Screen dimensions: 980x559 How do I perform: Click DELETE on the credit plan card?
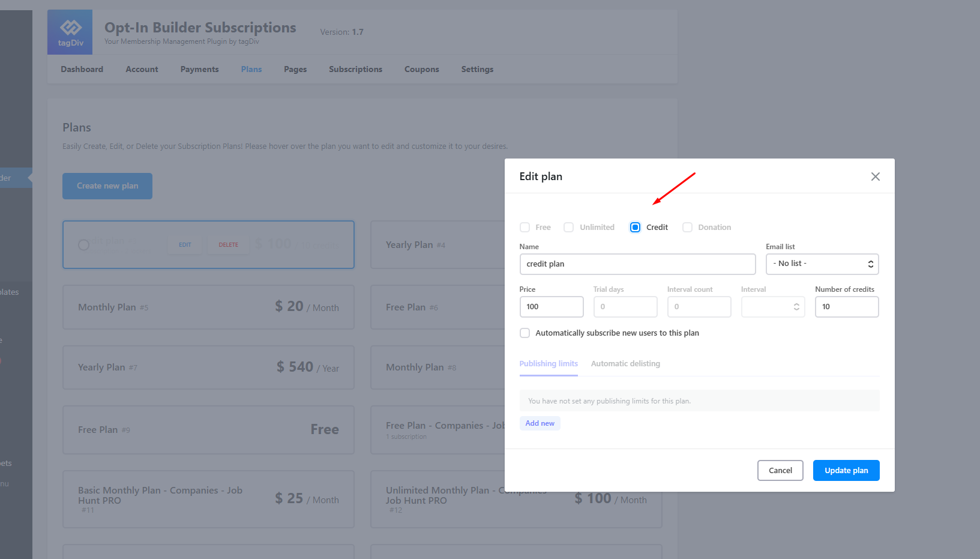coord(229,245)
